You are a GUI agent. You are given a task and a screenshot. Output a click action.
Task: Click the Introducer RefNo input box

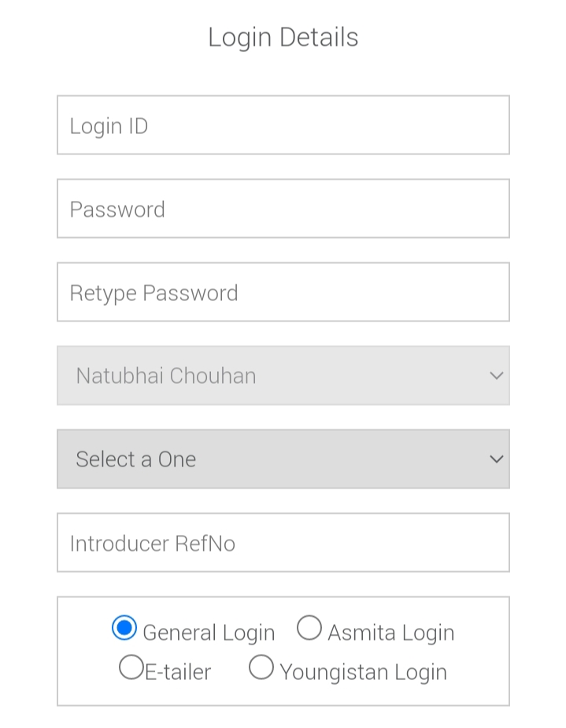(283, 543)
